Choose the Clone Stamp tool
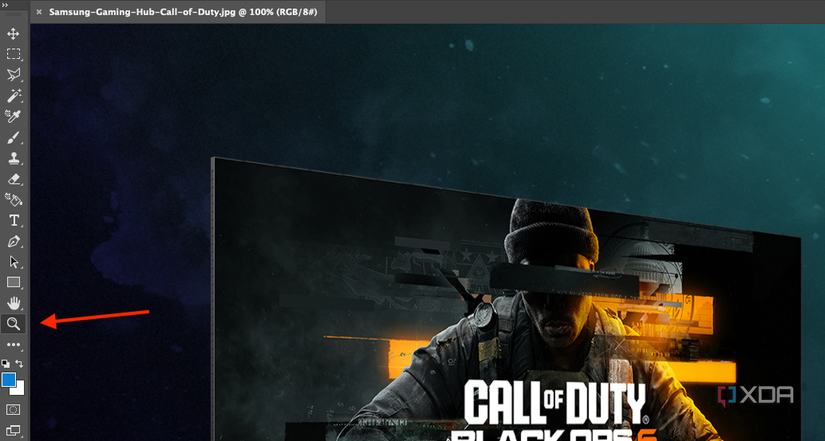This screenshot has width=825, height=441. (13, 158)
